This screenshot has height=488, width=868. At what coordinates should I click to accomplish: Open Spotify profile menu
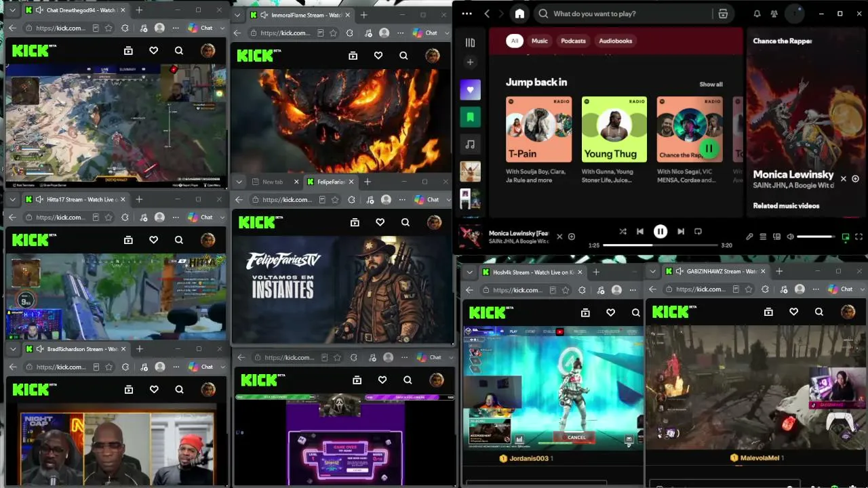coord(794,14)
